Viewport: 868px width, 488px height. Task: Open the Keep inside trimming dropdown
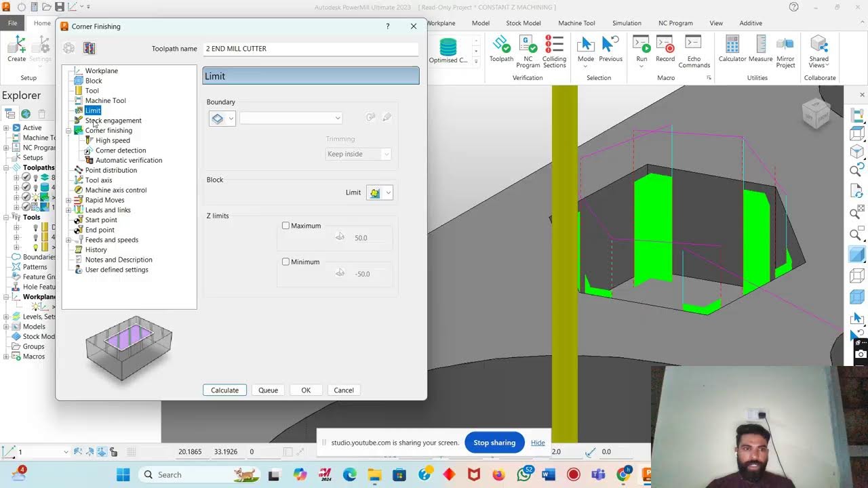358,154
